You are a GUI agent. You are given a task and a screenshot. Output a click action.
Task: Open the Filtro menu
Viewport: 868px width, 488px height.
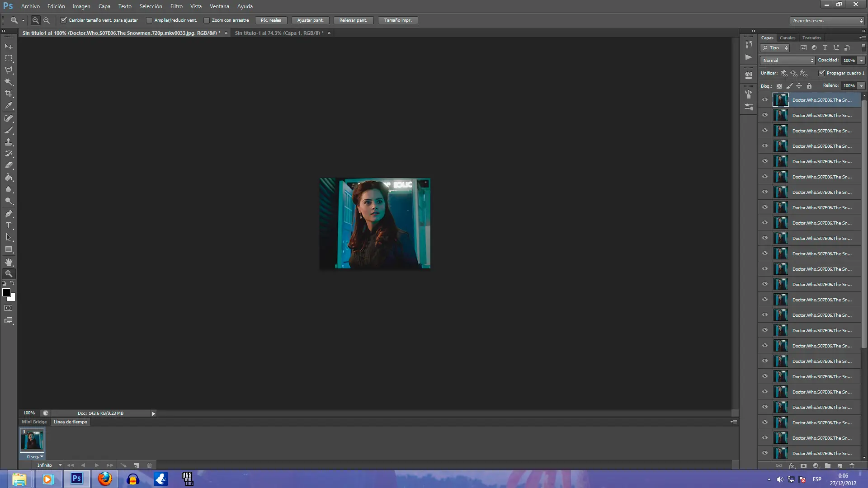pyautogui.click(x=176, y=6)
